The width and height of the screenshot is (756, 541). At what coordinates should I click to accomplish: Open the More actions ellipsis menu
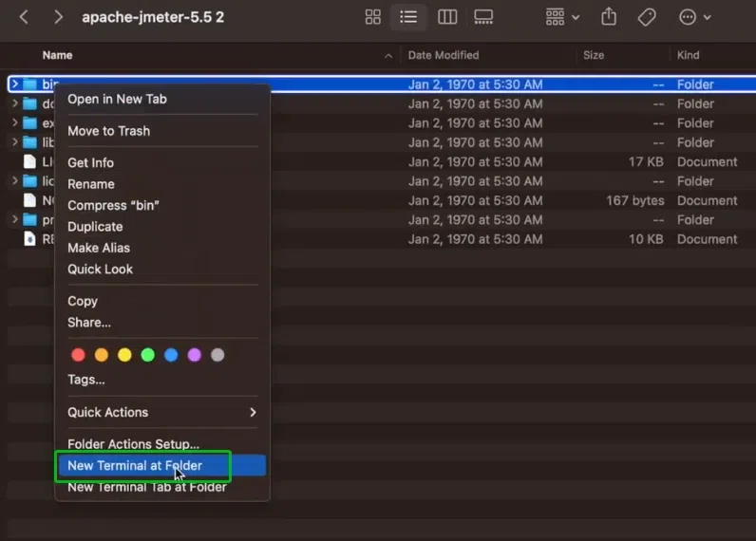695,17
